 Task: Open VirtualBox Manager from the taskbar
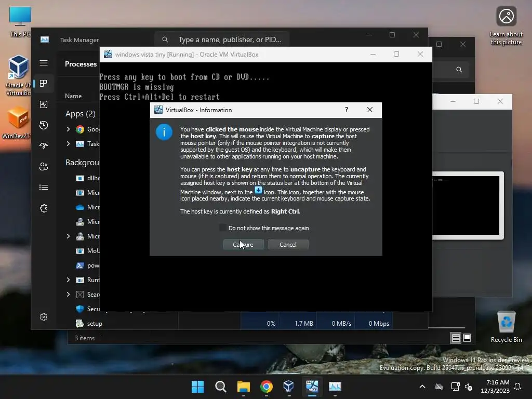tap(289, 387)
